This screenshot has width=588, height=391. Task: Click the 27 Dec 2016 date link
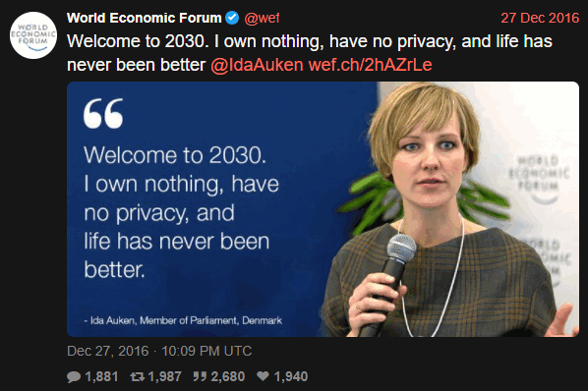click(x=540, y=18)
